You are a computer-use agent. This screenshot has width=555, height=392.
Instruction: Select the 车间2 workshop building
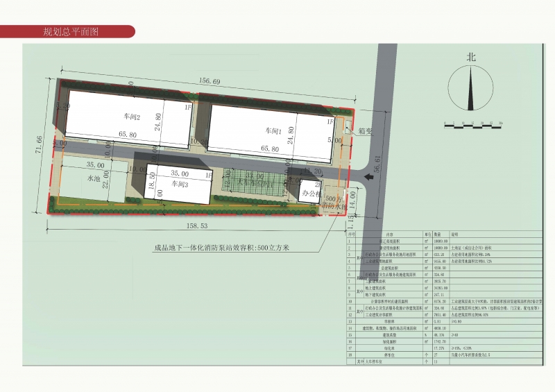(x=129, y=118)
